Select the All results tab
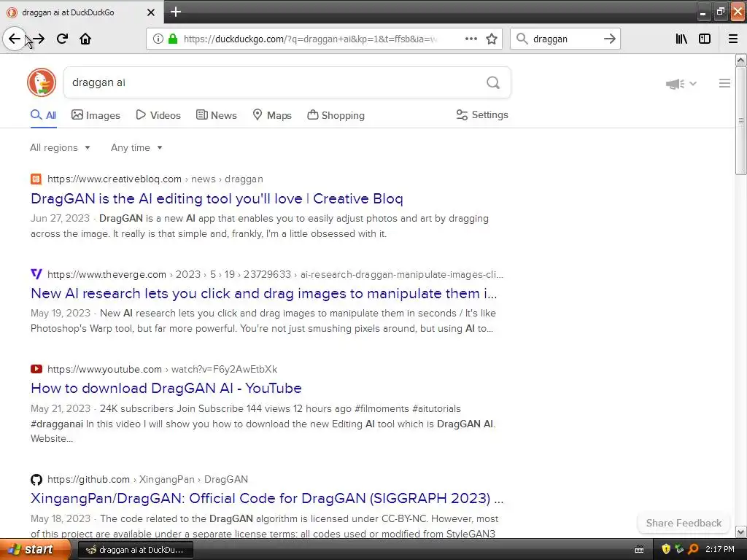This screenshot has width=747, height=560. [43, 115]
